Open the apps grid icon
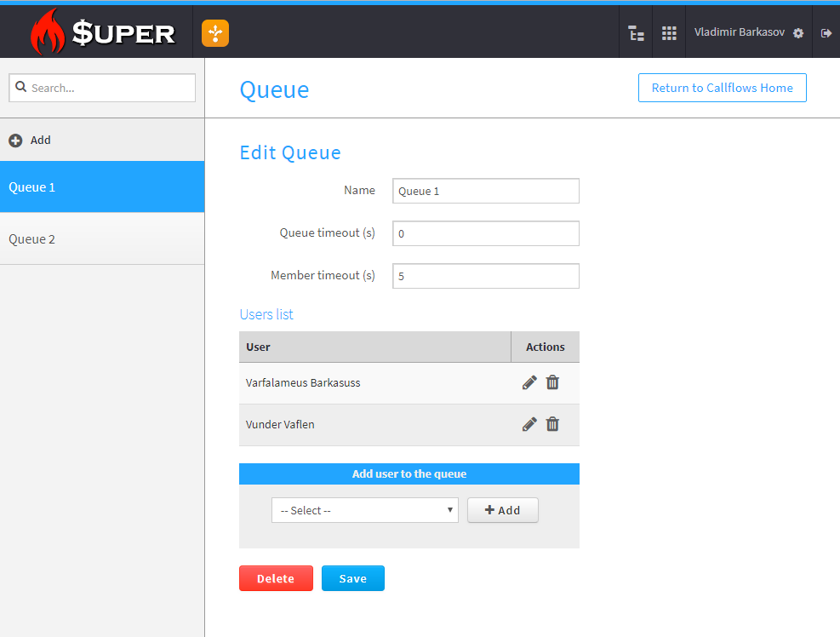The image size is (840, 637). pyautogui.click(x=669, y=33)
